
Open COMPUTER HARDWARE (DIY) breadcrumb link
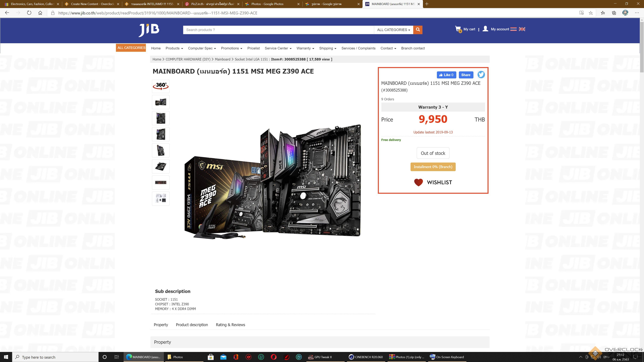click(x=188, y=59)
